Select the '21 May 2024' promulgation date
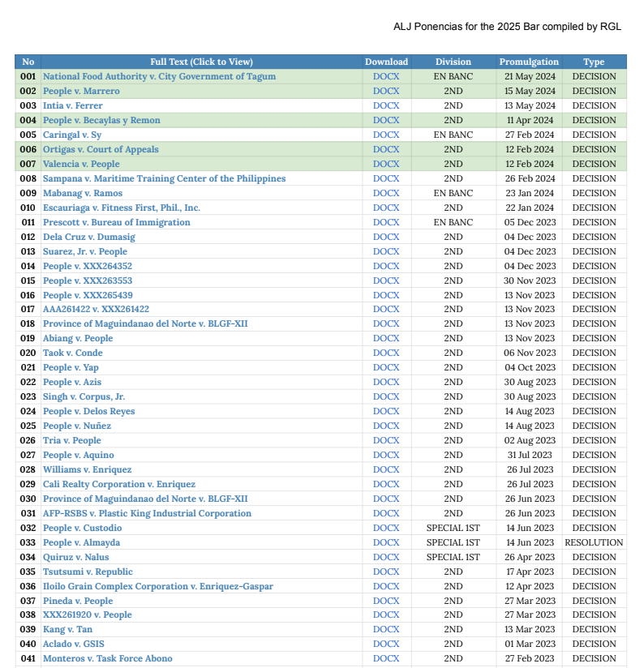 pyautogui.click(x=530, y=77)
